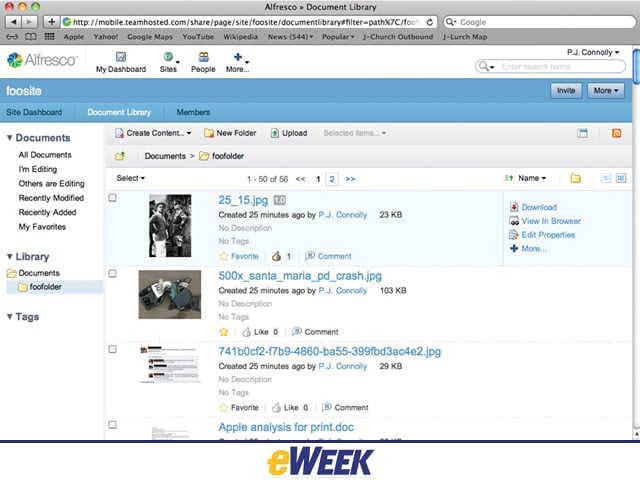Unfavorite 500x_santa_maria_pd_crash.jpg gold star
The height and width of the screenshot is (480, 640).
tap(224, 332)
